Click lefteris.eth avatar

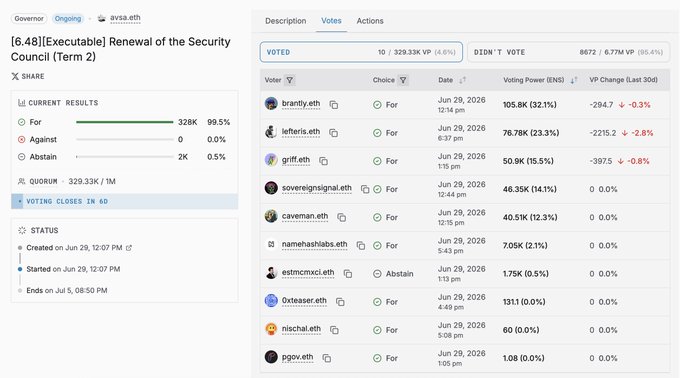271,132
